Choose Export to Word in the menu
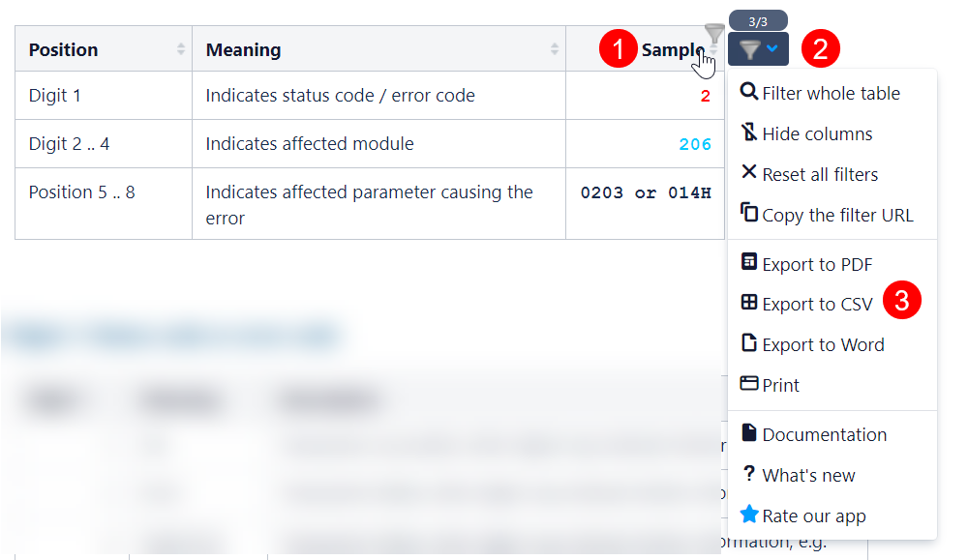Screen dimensions: 968x560 pyautogui.click(x=823, y=344)
